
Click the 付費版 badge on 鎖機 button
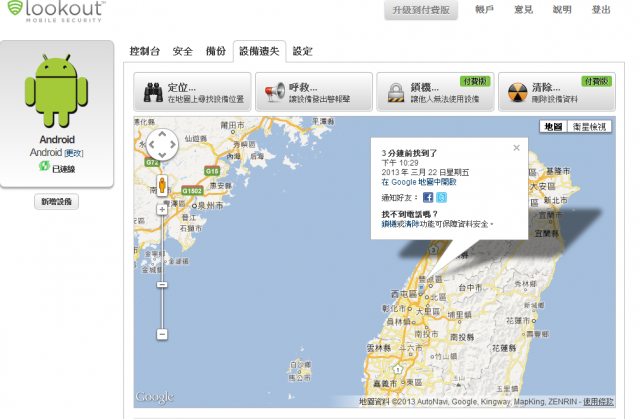point(475,81)
